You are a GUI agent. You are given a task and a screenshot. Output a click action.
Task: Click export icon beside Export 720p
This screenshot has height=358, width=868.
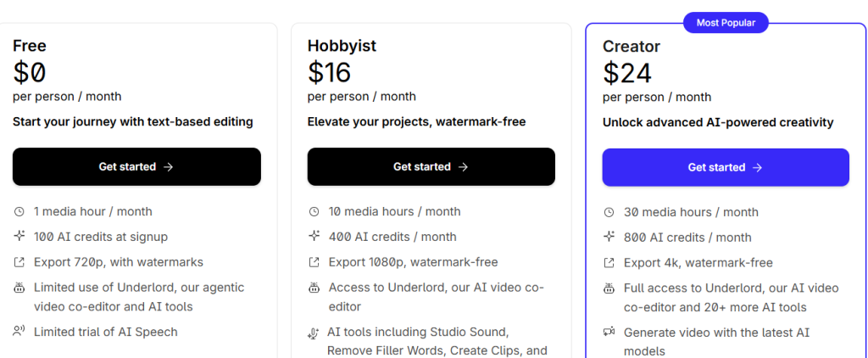[19, 262]
